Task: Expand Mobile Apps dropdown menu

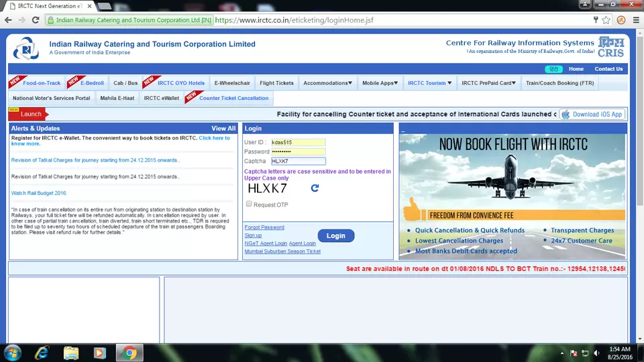Action: 380,83
